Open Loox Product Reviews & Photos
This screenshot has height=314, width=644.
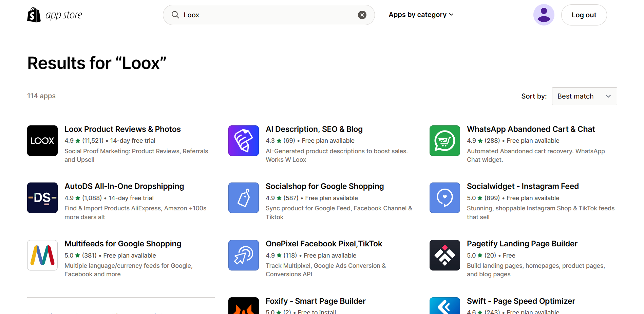[122, 129]
